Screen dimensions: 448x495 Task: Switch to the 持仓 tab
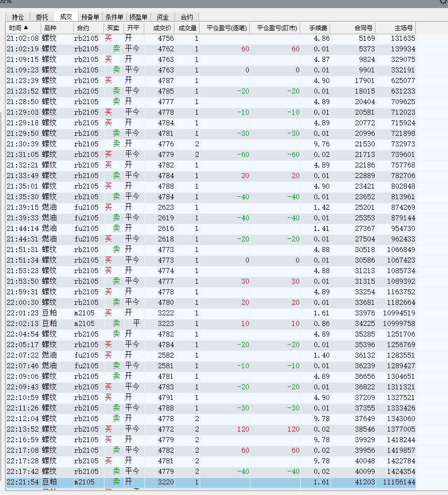(18, 17)
